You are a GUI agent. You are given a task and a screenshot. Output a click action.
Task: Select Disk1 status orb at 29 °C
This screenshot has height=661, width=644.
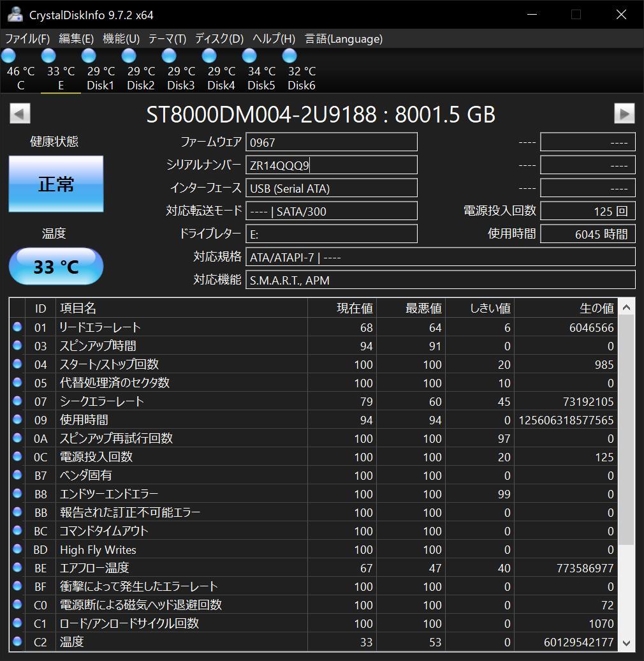89,56
